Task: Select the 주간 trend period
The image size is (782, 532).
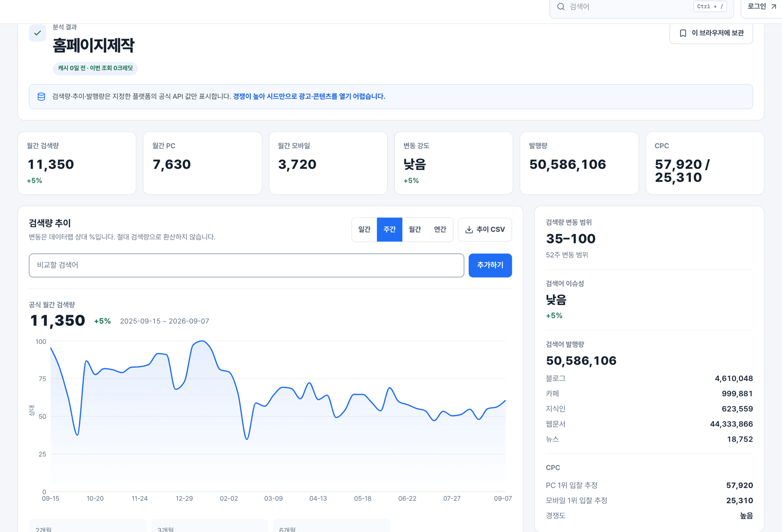Action: [x=389, y=229]
